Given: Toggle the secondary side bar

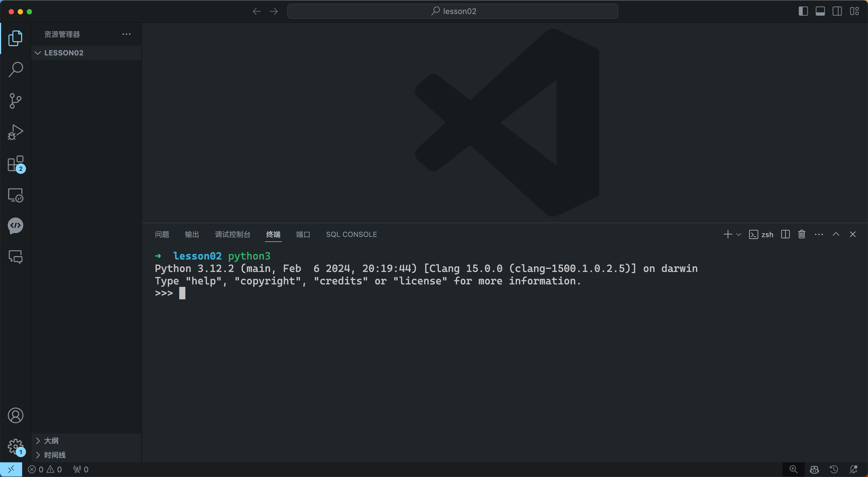Looking at the screenshot, I should pos(837,12).
